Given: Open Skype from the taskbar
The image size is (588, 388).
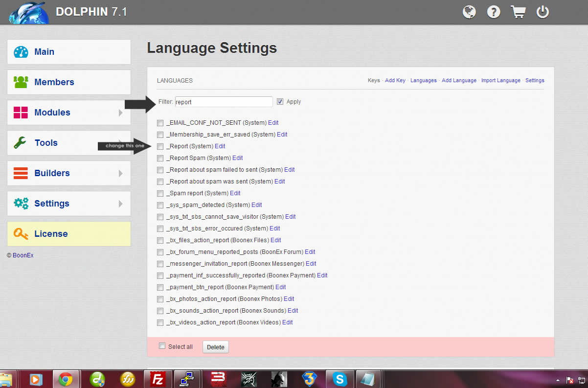Looking at the screenshot, I should pyautogui.click(x=339, y=379).
